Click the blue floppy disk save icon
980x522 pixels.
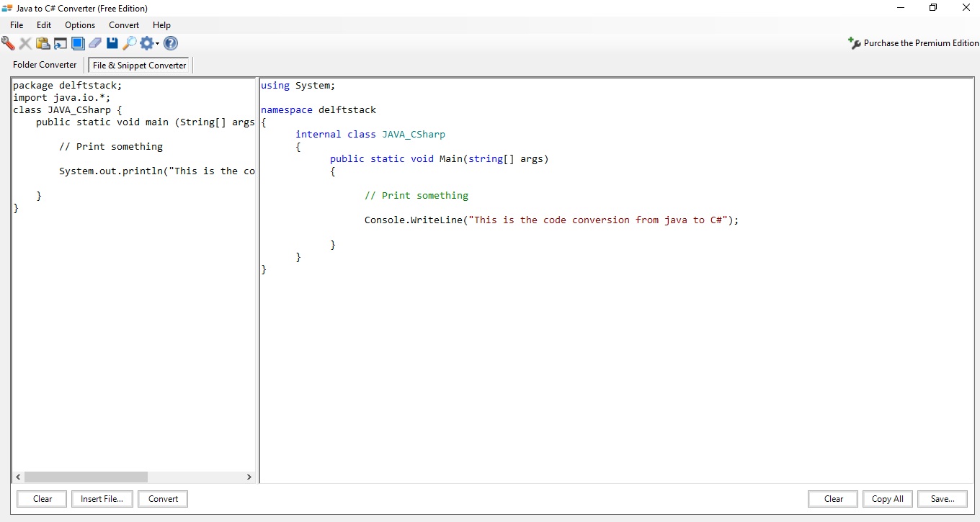point(112,43)
